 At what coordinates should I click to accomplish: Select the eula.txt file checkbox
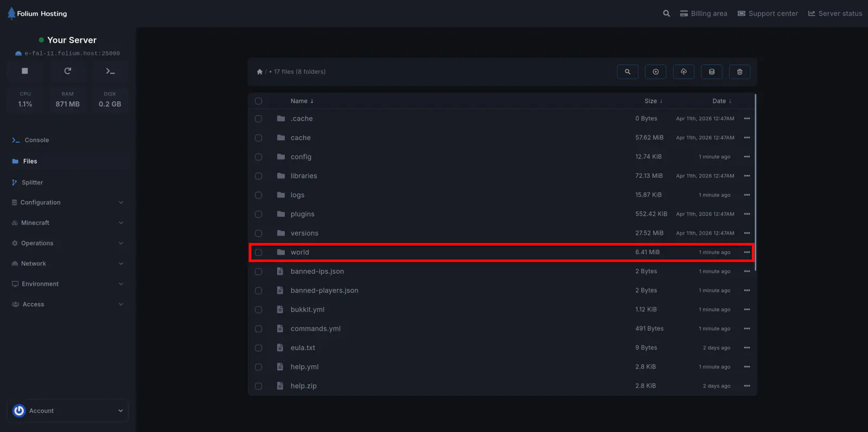click(x=258, y=348)
